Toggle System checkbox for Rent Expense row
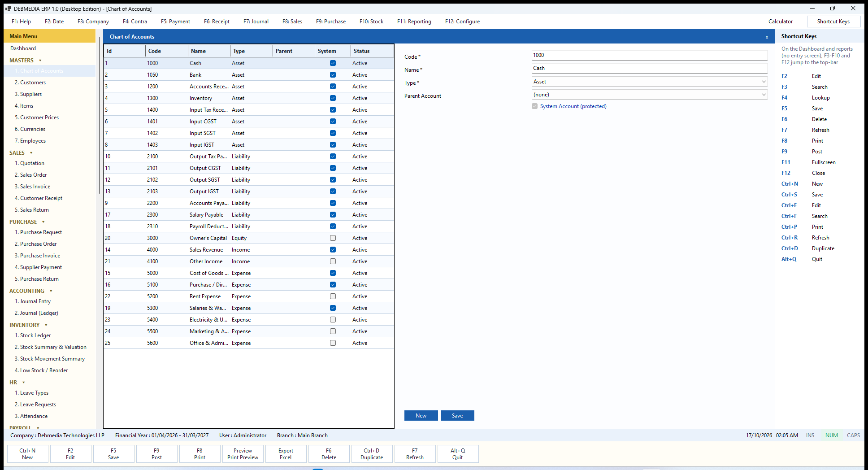Screen dimensions: 868x470 [x=333, y=296]
